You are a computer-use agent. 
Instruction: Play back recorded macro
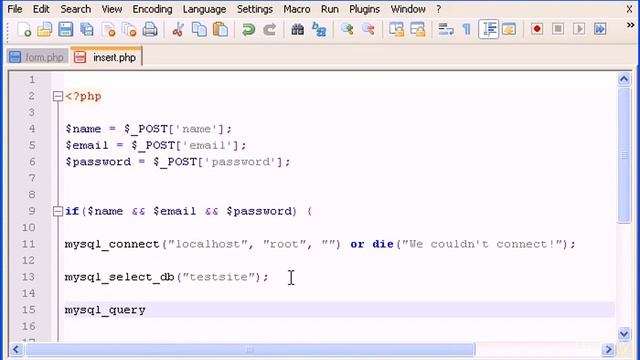[579, 29]
